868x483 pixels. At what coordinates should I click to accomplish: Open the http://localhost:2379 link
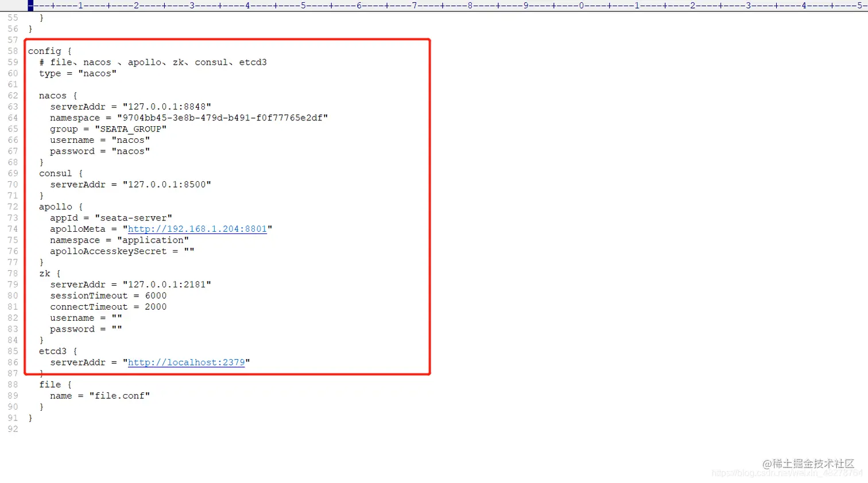[x=187, y=363]
